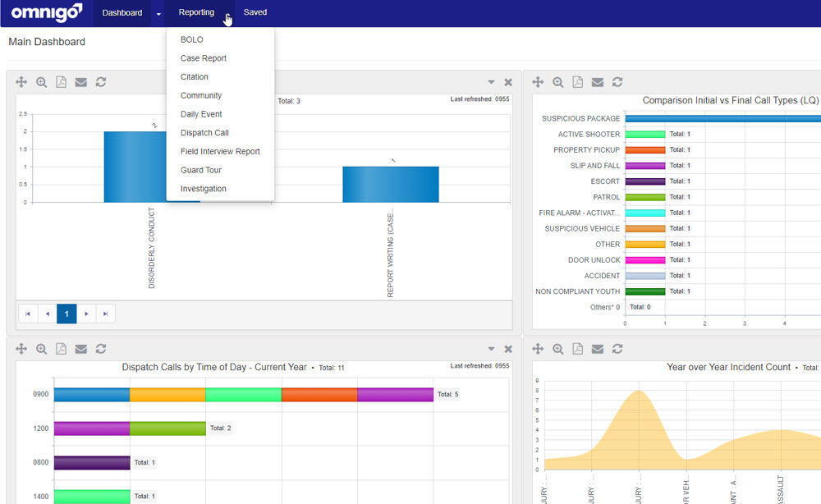
Task: Export the Comparison call types chart as PDF
Action: [x=577, y=82]
